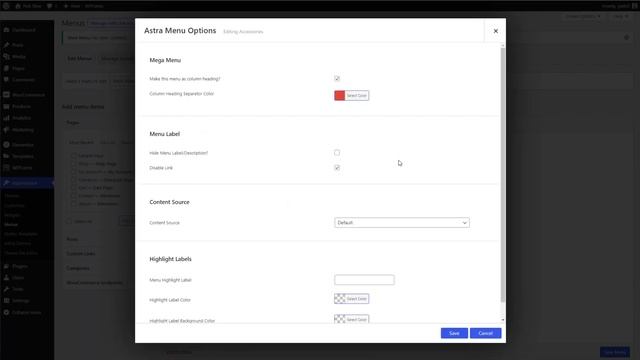Focus the Menu Highlight Label input field

(x=364, y=280)
